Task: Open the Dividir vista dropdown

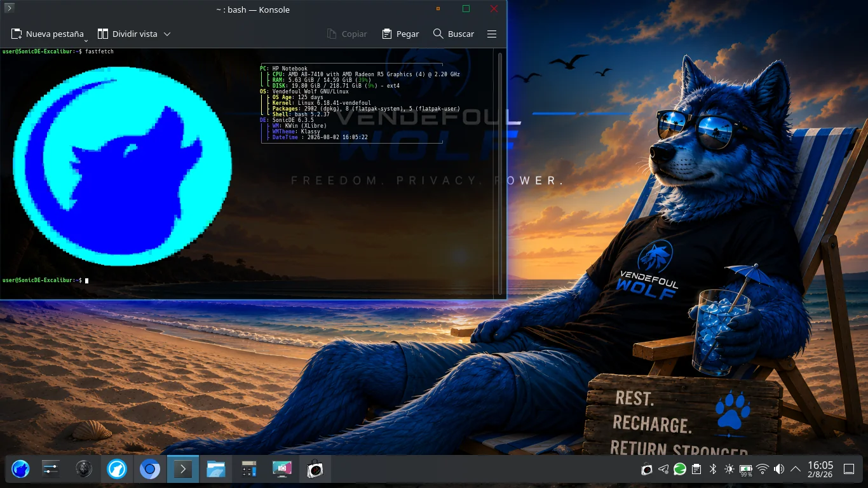Action: tap(135, 34)
